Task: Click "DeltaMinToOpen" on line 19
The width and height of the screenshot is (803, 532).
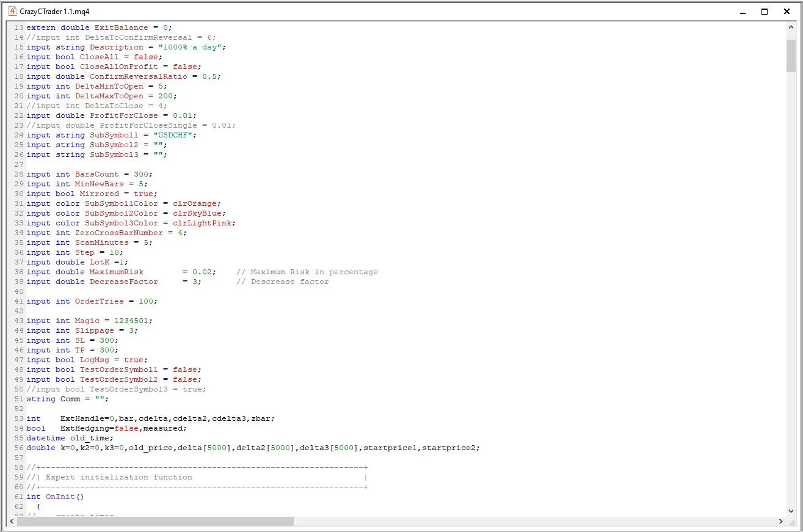Action: (x=109, y=86)
